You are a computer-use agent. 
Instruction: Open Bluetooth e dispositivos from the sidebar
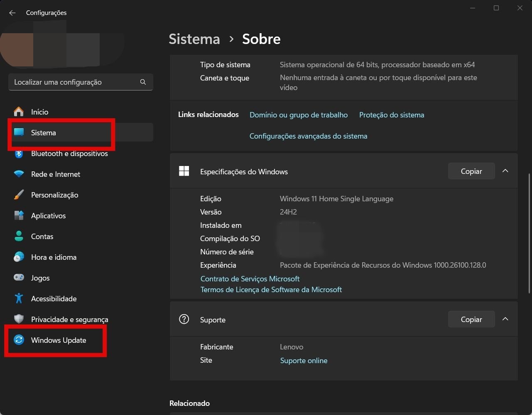click(69, 153)
